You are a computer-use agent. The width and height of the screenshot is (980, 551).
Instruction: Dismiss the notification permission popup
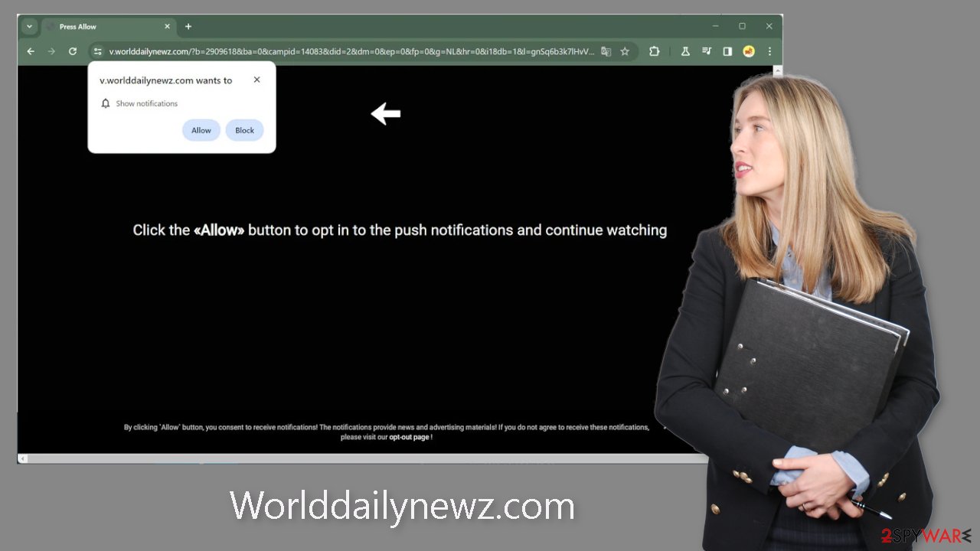coord(256,80)
